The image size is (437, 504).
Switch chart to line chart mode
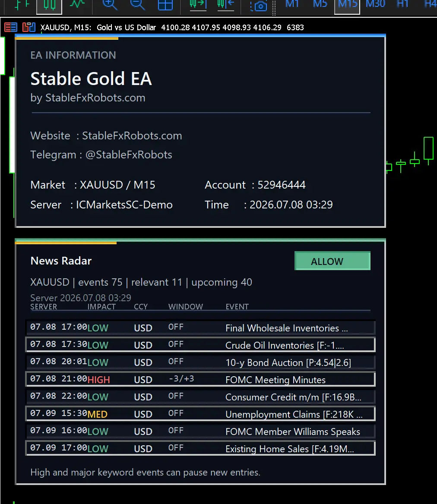tap(77, 4)
